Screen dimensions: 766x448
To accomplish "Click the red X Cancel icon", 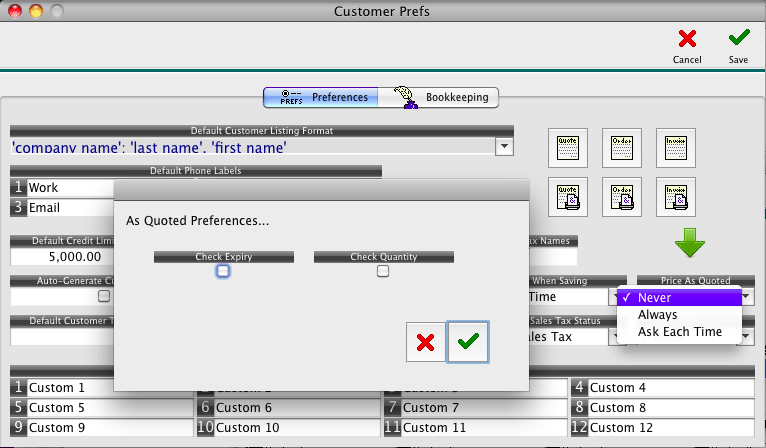I will click(687, 39).
